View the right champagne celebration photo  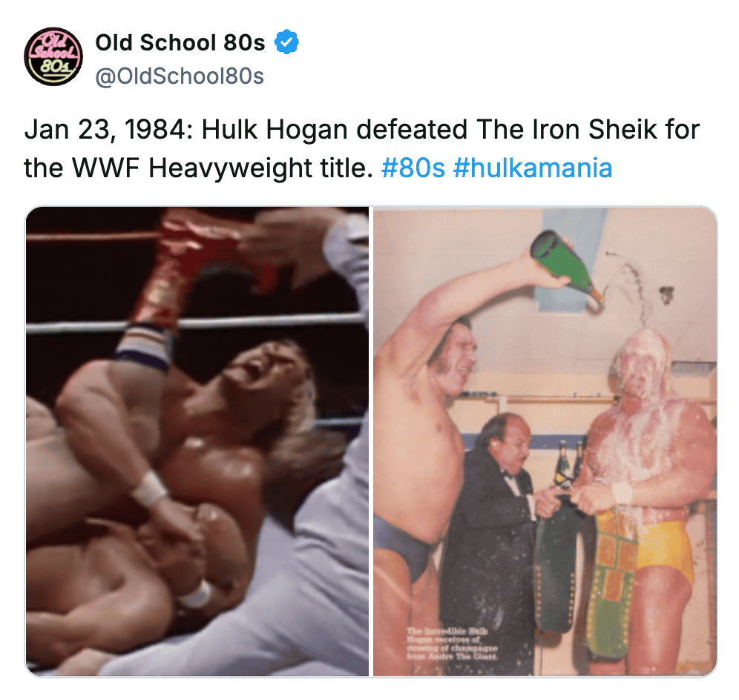(x=545, y=441)
